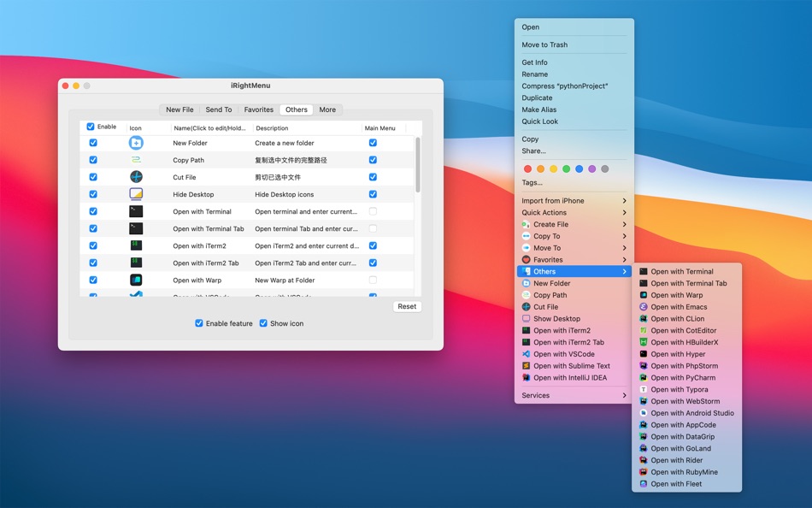Choose Open with IntelliJ IDEA in context menu

tap(574, 378)
